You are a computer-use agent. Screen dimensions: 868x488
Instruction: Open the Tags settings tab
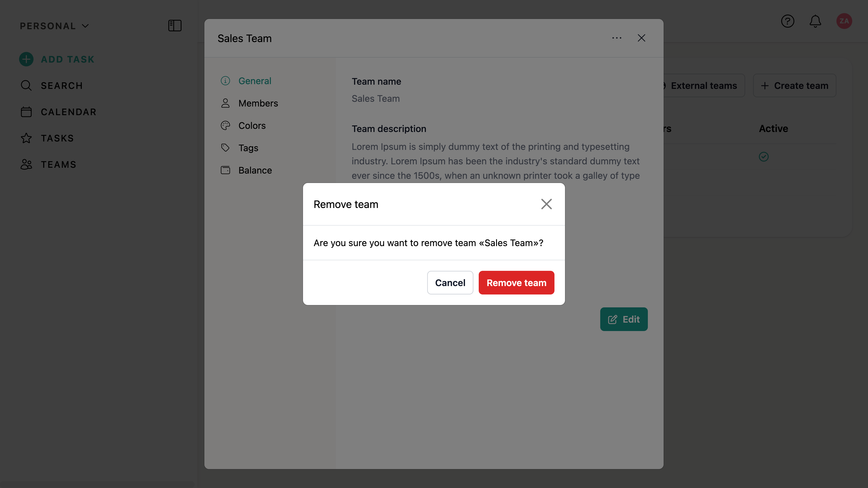coord(248,148)
